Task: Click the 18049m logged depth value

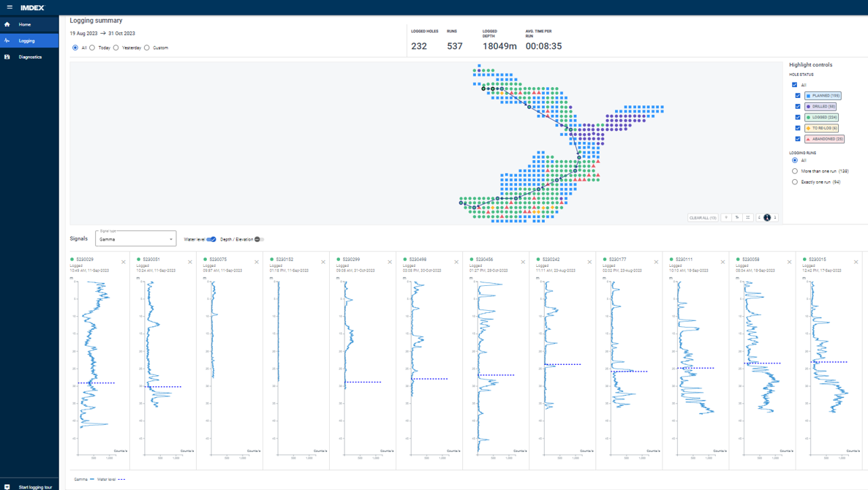Action: pyautogui.click(x=499, y=46)
